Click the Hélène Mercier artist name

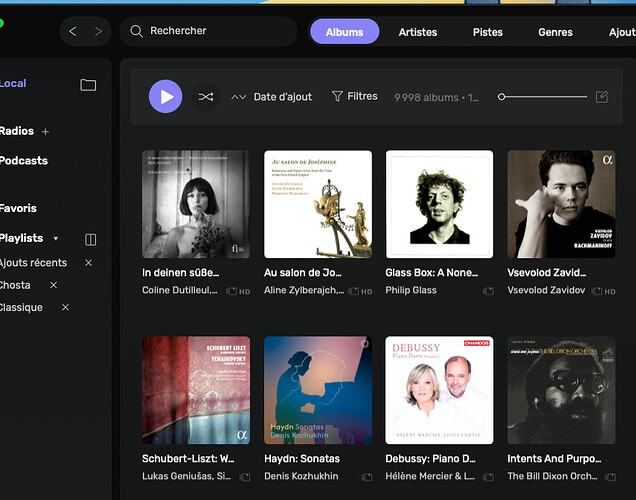pyautogui.click(x=430, y=476)
